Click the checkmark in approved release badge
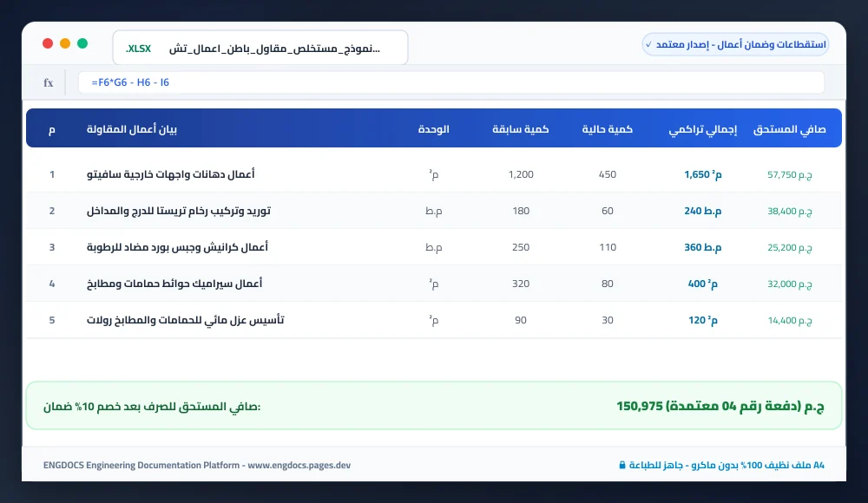Image resolution: width=868 pixels, height=503 pixels. pyautogui.click(x=648, y=44)
